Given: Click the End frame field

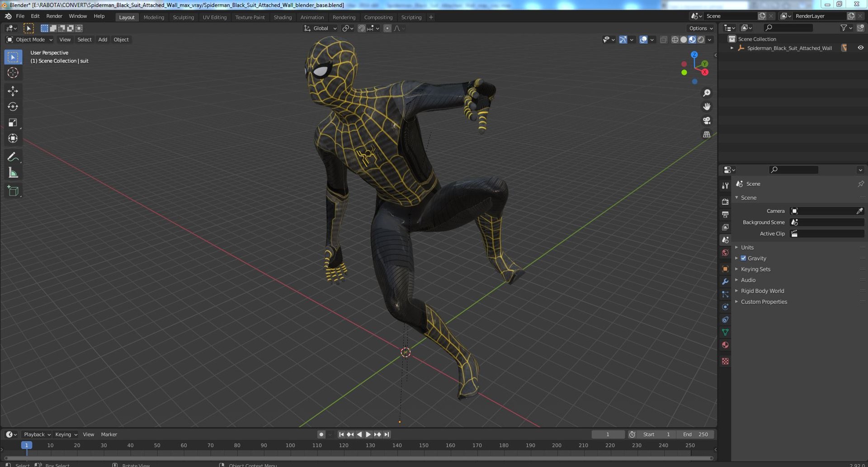Looking at the screenshot, I should pyautogui.click(x=695, y=434).
